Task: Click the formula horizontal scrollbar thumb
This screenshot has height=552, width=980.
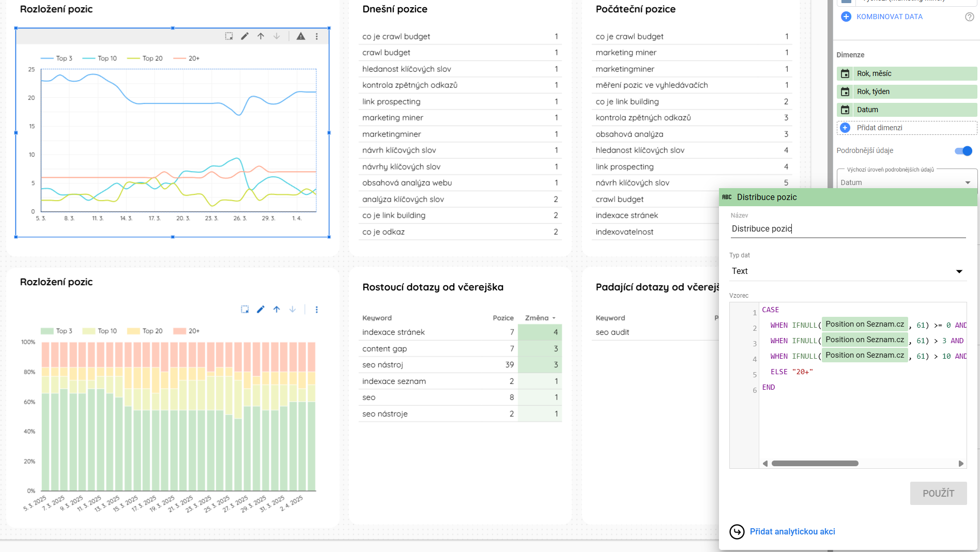Action: click(815, 464)
